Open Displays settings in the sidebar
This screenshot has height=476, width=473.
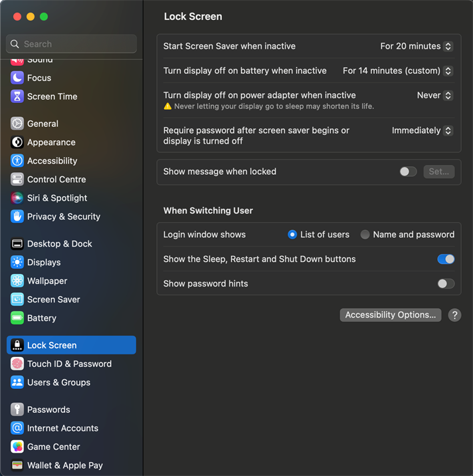[44, 263]
